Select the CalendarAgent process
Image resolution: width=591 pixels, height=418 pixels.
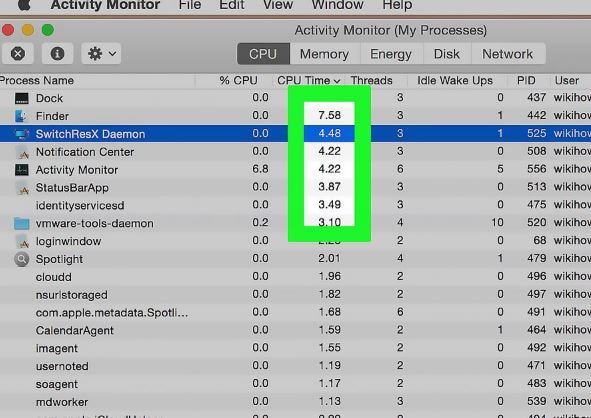coord(296,331)
